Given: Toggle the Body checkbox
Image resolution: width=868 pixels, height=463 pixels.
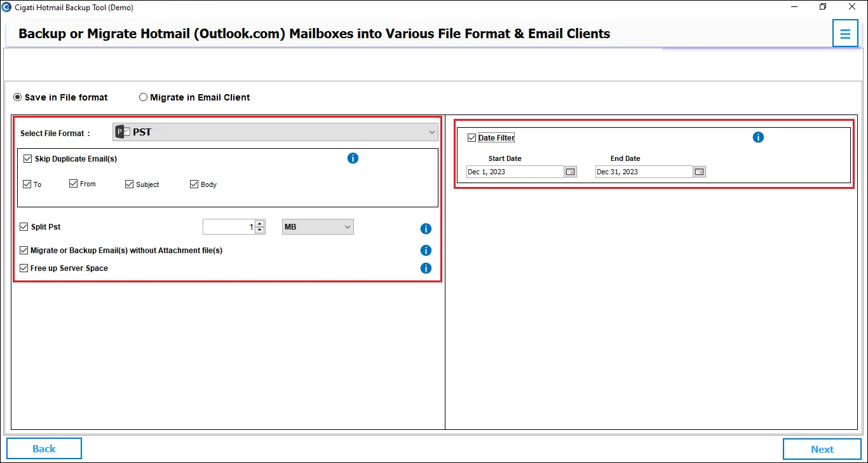Looking at the screenshot, I should point(194,184).
